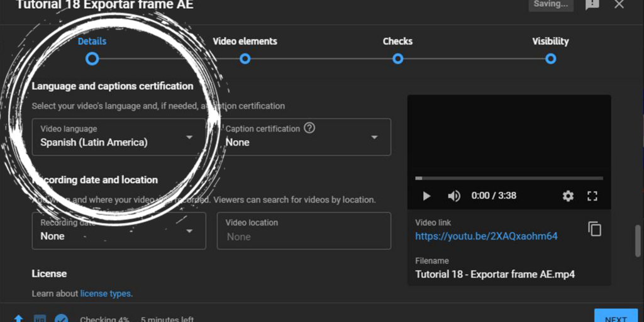Open the license types link

click(x=105, y=294)
